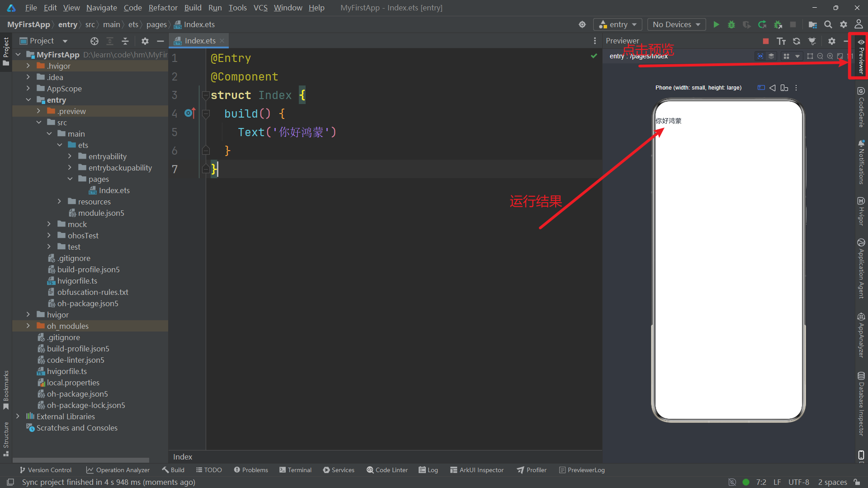Image resolution: width=868 pixels, height=488 pixels.
Task: Select opened file target icon in Project panel
Action: point(94,41)
